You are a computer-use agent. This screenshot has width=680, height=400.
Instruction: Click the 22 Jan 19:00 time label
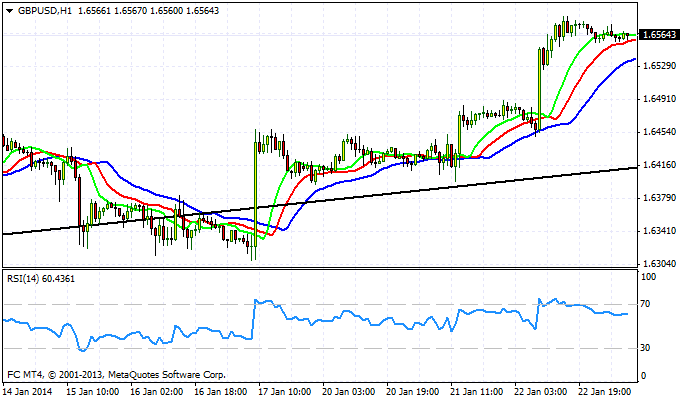pos(605,392)
